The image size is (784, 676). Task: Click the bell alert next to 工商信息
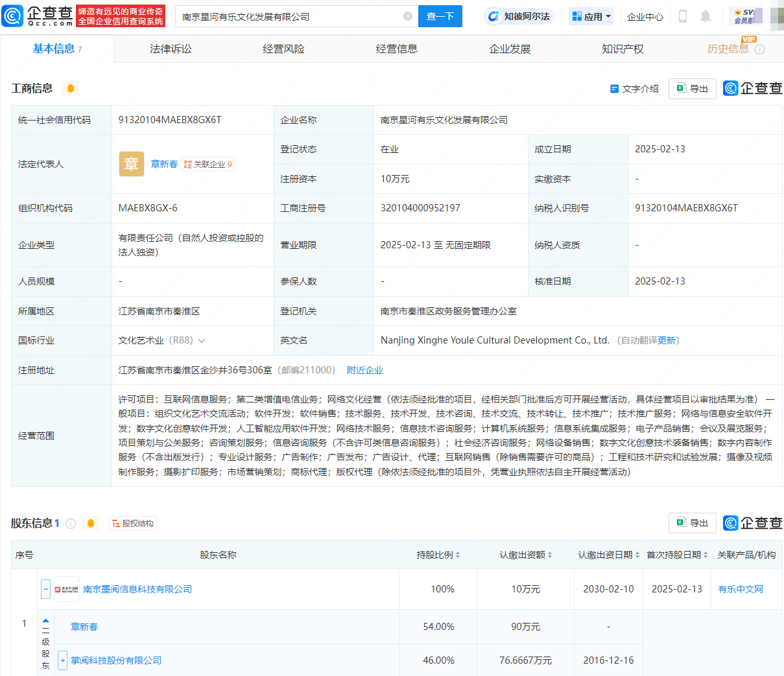[71, 88]
